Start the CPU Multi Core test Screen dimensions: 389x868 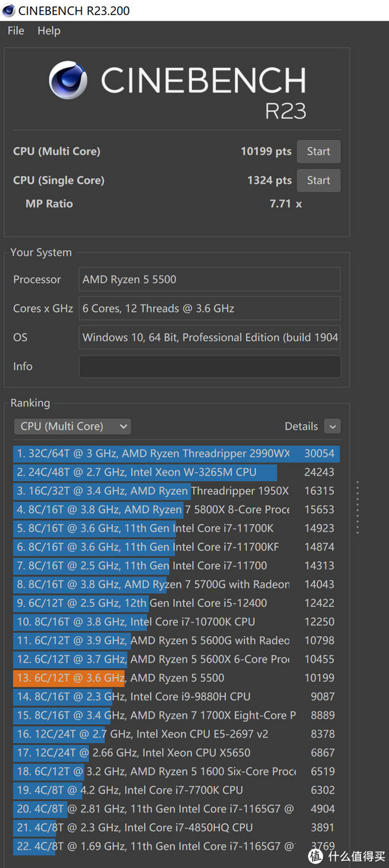coord(318,152)
